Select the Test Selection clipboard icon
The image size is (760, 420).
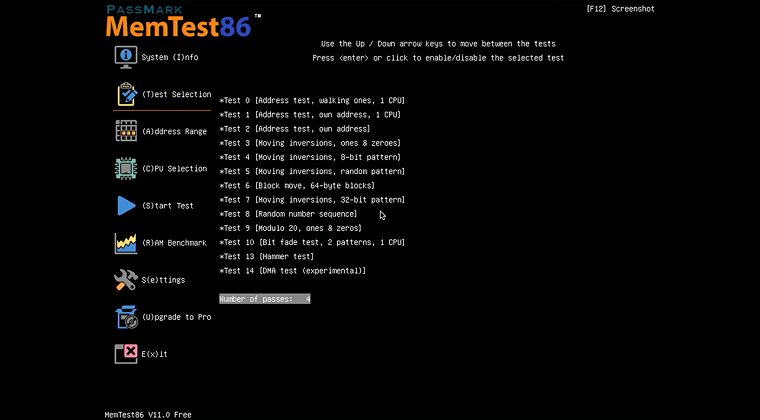click(x=126, y=94)
